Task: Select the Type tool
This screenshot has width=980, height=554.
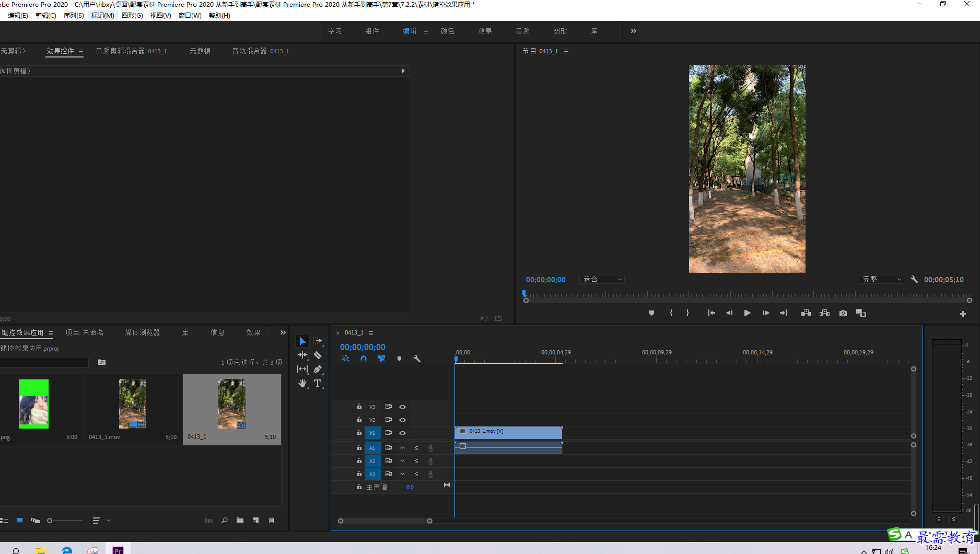Action: point(318,383)
